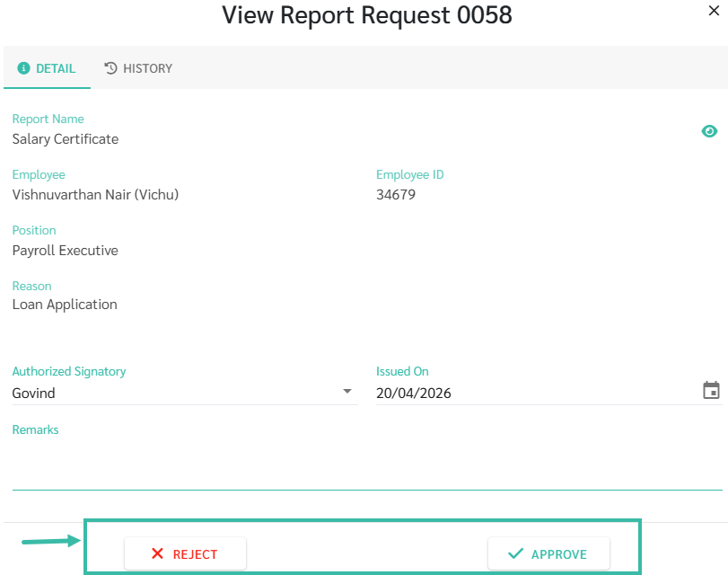Select the Employee ID value 34679
Image resolution: width=728 pixels, height=575 pixels.
[396, 194]
